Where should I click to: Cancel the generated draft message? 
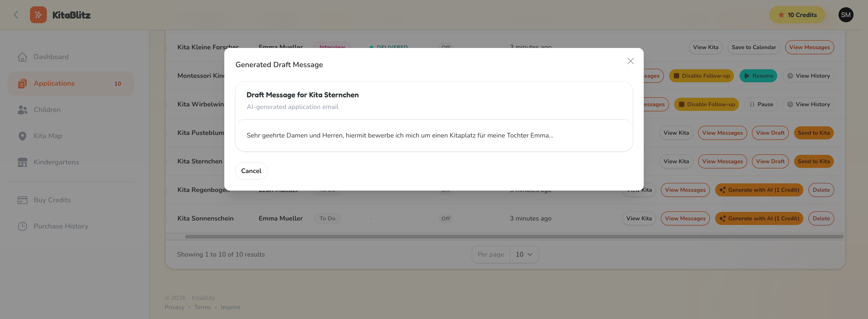251,170
